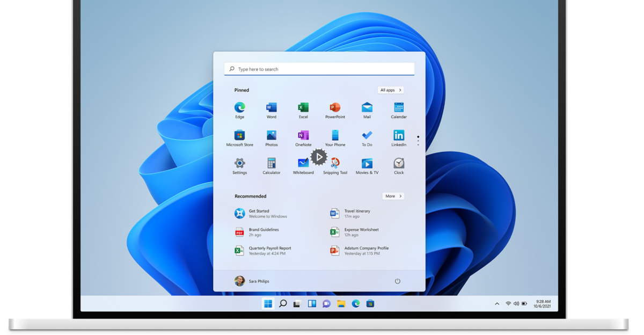Image resolution: width=644 pixels, height=335 pixels.
Task: Open Settings from pinned apps
Action: coord(239,166)
